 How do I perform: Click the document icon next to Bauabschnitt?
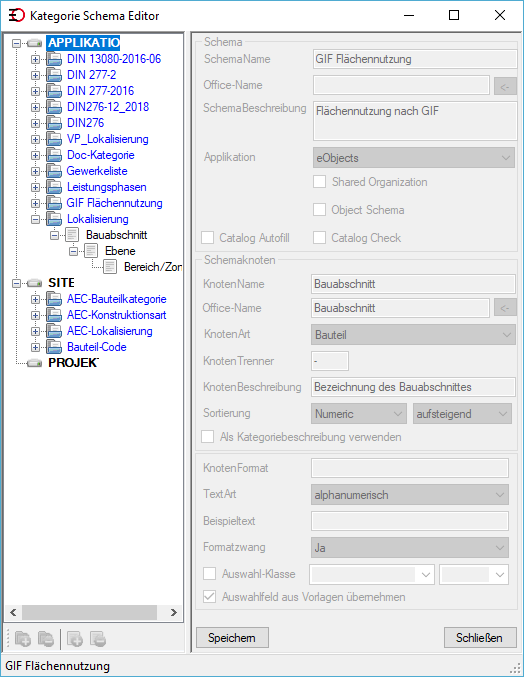(x=72, y=235)
